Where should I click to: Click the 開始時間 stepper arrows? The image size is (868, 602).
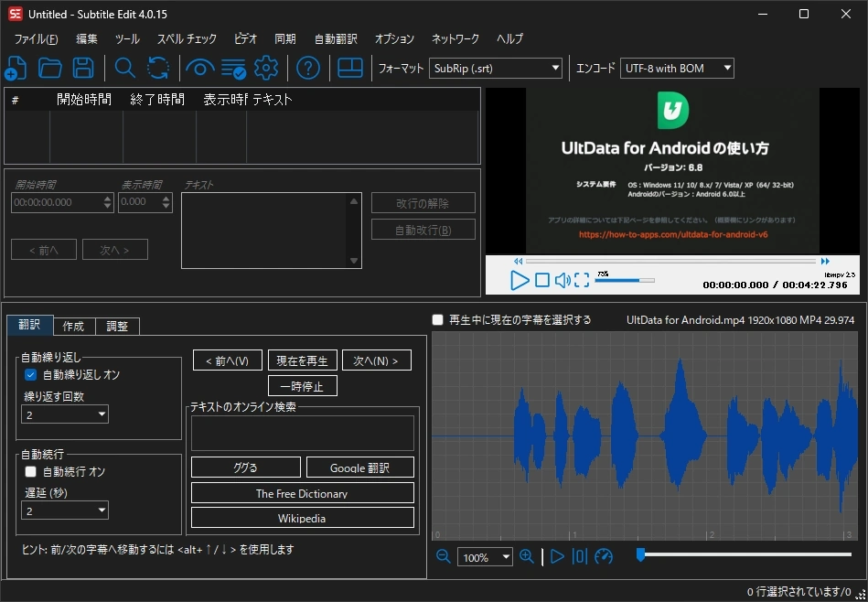[x=108, y=202]
